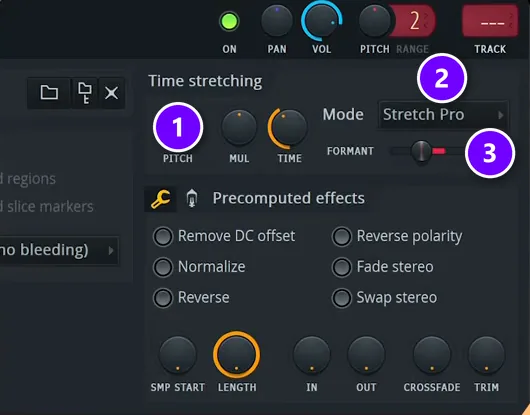Toggle the Fade stereo option
This screenshot has height=415, width=530.
342,267
